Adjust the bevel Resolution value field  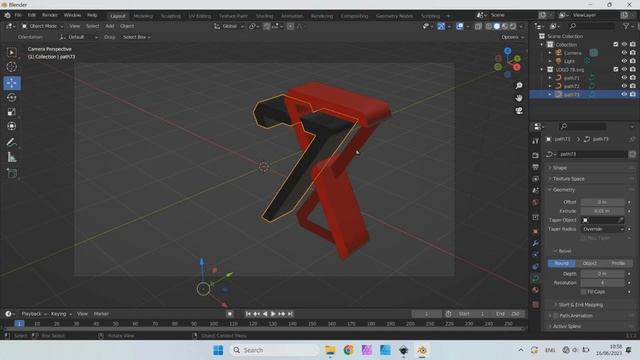point(602,283)
